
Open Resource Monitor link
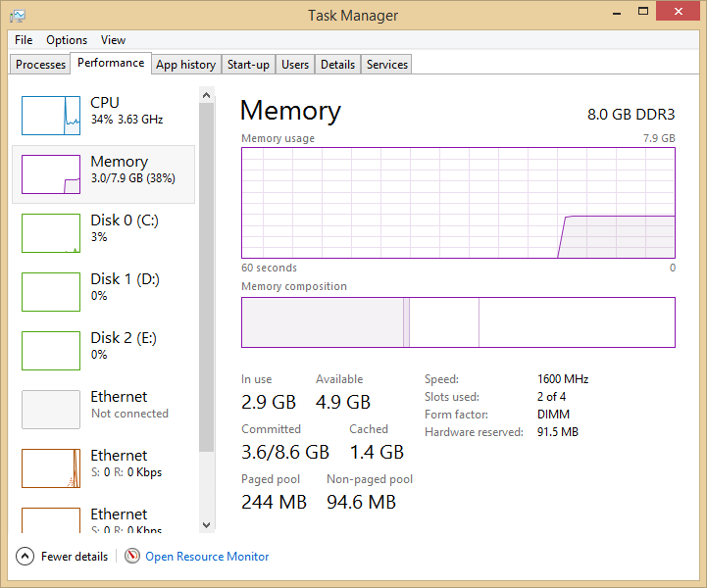coord(207,557)
